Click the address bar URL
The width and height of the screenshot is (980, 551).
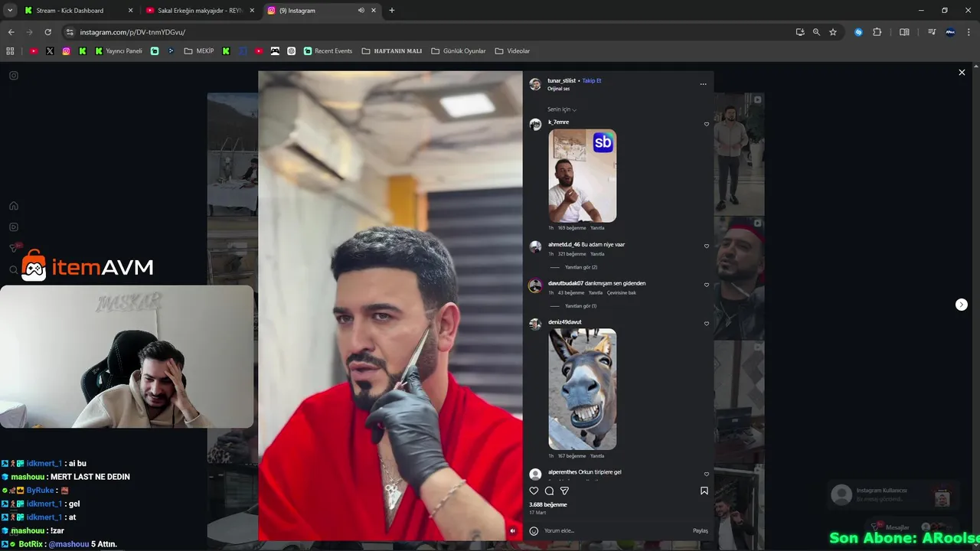pyautogui.click(x=132, y=32)
